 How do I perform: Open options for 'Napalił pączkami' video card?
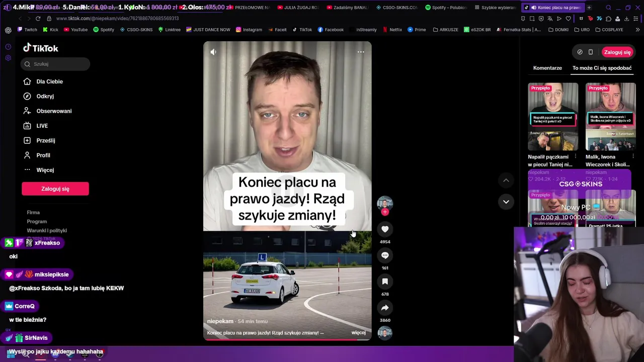[x=576, y=157]
